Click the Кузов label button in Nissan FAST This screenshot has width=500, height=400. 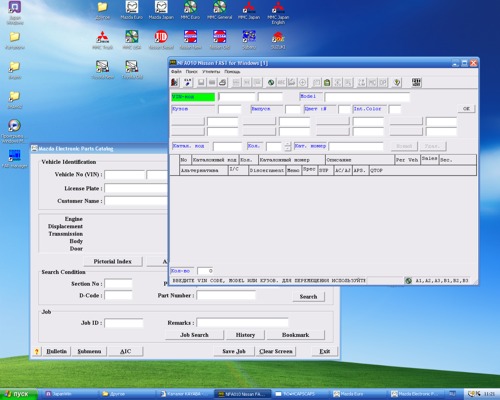(193, 109)
